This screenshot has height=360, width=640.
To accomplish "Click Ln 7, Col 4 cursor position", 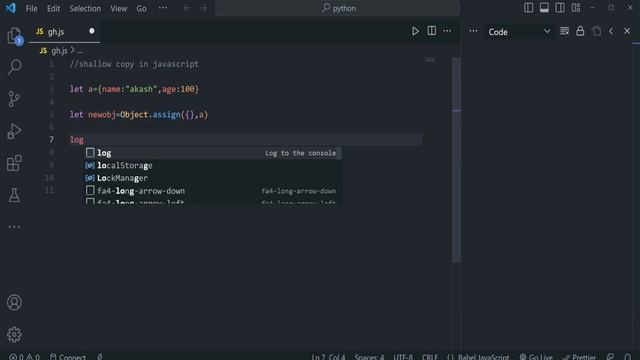I will click(328, 356).
